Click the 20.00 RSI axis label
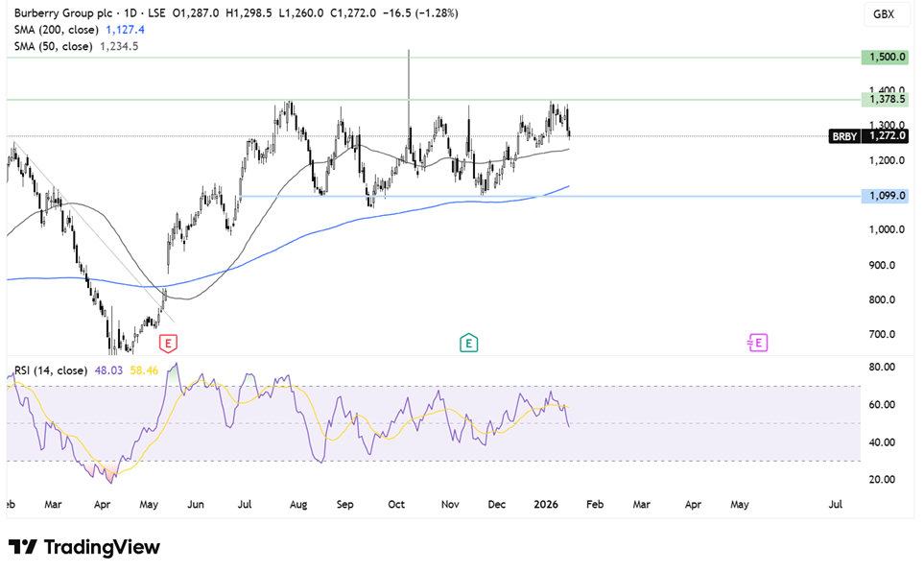Screen dimensions: 924x572 pyautogui.click(x=882, y=480)
